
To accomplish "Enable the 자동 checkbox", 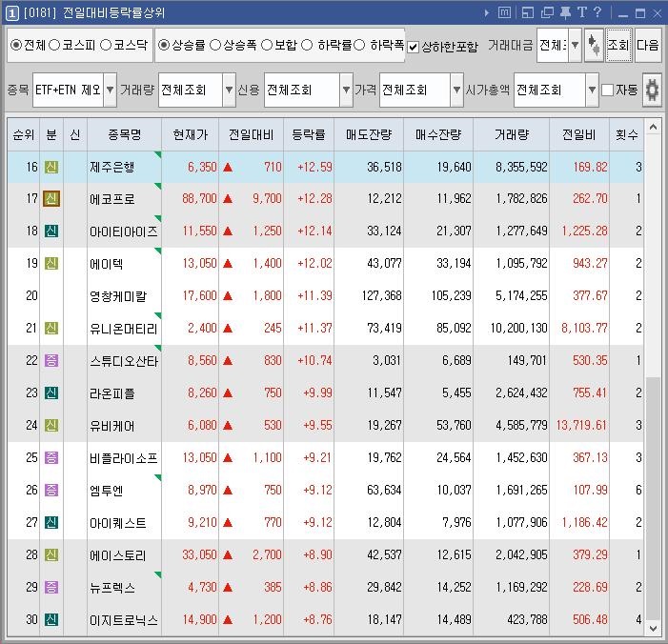I will coord(608,90).
